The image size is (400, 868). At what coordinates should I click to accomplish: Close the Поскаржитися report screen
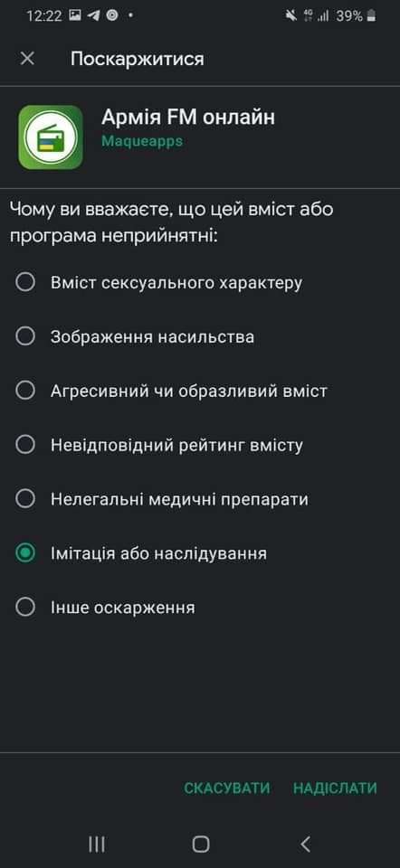[27, 59]
